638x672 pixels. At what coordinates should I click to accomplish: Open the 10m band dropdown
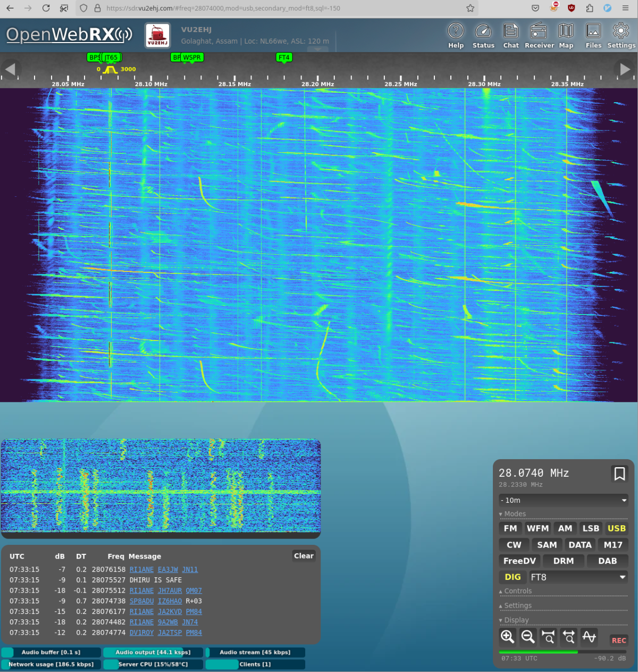tap(563, 500)
